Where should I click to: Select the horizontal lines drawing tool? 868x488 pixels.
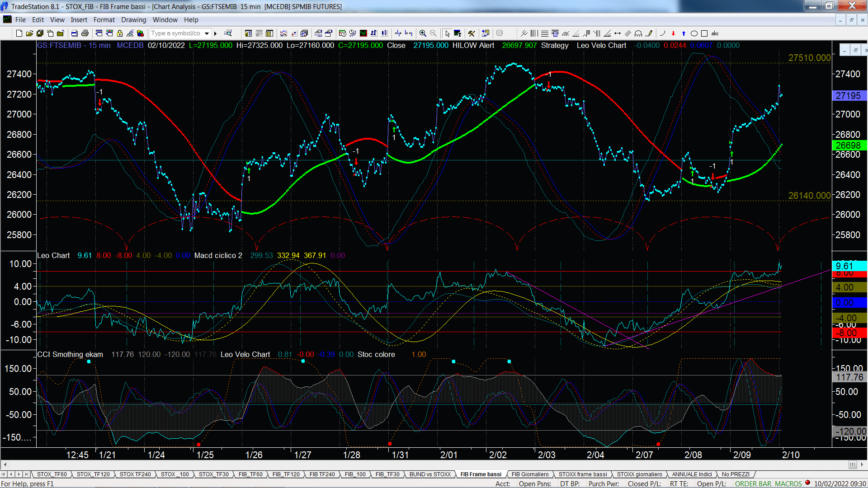(x=545, y=33)
